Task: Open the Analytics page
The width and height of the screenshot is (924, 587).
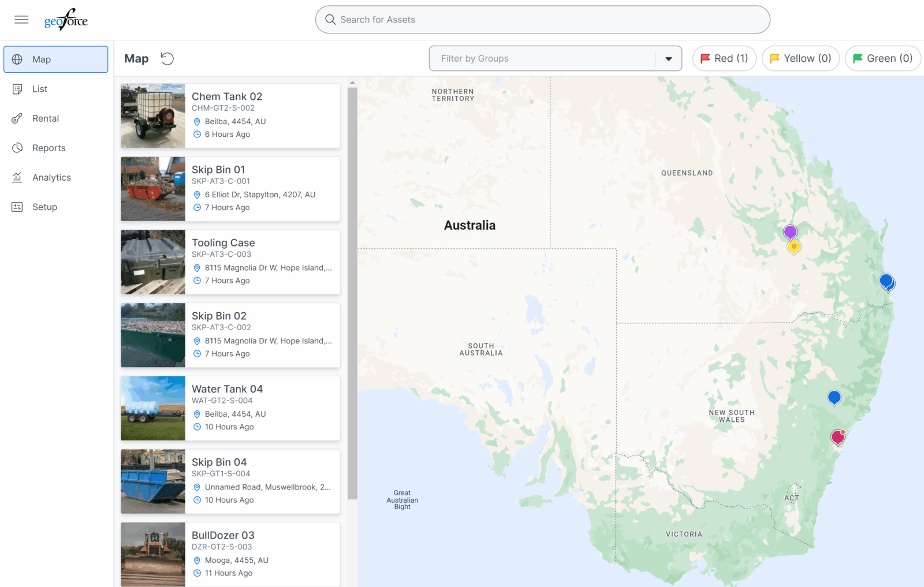Action: [x=51, y=177]
